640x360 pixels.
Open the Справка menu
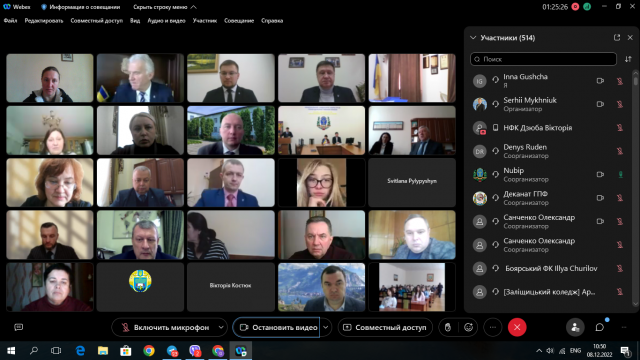272,20
